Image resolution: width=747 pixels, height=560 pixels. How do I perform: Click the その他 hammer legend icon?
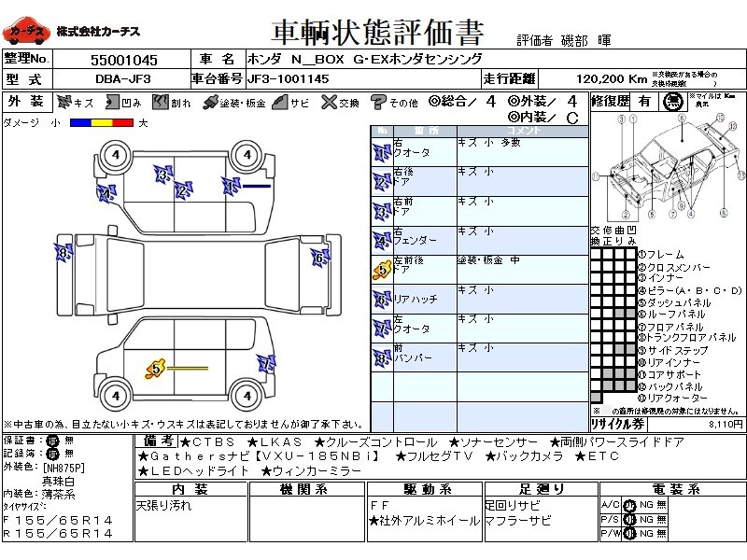pyautogui.click(x=379, y=102)
